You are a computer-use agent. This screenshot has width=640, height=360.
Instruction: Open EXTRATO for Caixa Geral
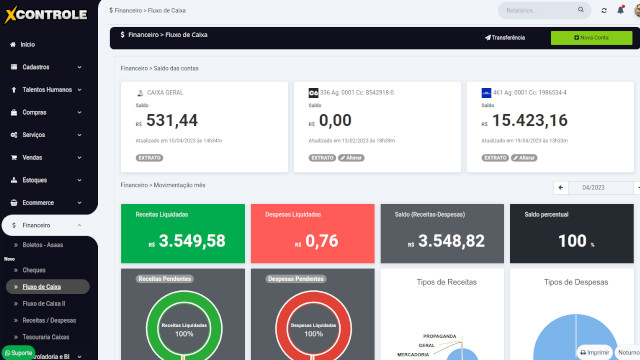click(149, 158)
